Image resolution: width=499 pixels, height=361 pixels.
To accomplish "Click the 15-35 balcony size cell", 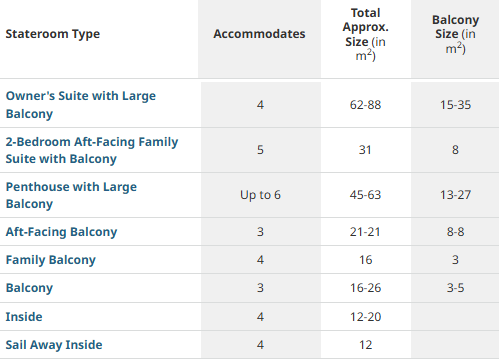I will [455, 105].
